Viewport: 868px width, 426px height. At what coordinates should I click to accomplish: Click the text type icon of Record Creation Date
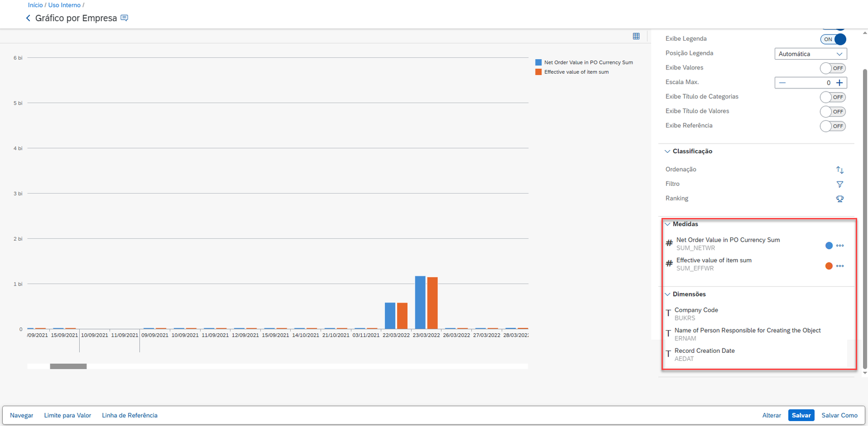(668, 354)
